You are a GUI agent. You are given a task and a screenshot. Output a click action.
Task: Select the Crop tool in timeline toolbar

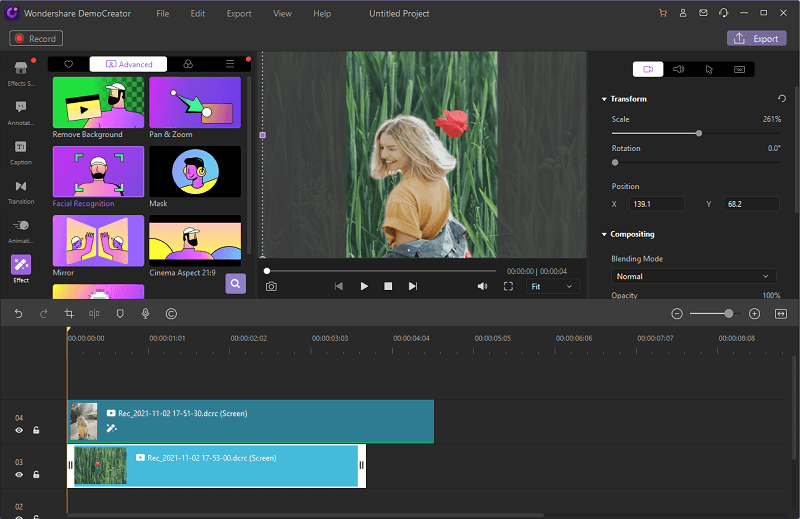click(x=69, y=313)
